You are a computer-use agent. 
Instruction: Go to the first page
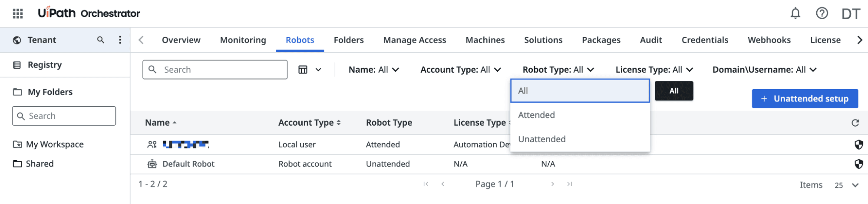tap(426, 184)
